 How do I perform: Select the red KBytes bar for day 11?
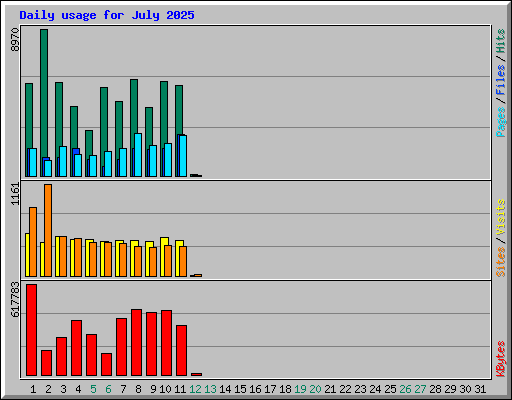(182, 351)
